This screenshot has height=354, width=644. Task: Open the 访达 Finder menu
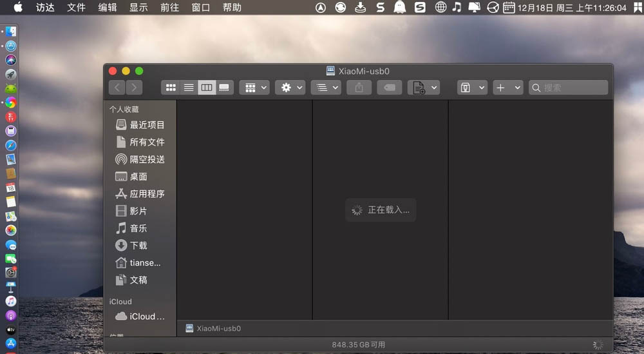[x=45, y=7]
